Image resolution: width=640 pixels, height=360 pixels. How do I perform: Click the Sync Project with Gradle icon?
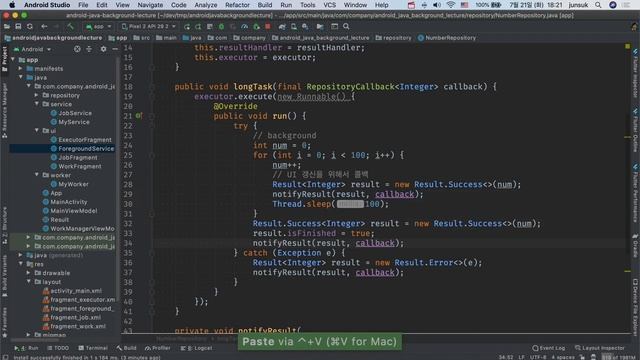[x=282, y=27]
